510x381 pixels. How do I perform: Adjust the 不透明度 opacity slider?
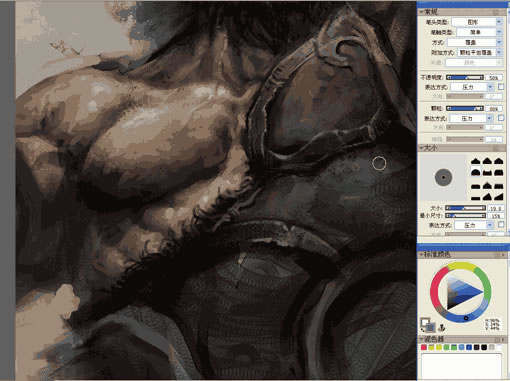tap(465, 77)
